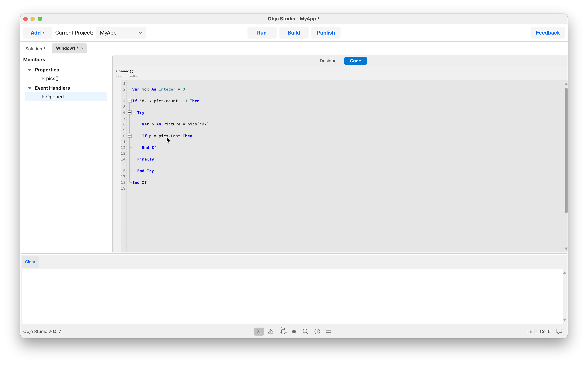Click the 'Event handler' subtitle
The image size is (588, 365).
pyautogui.click(x=127, y=76)
